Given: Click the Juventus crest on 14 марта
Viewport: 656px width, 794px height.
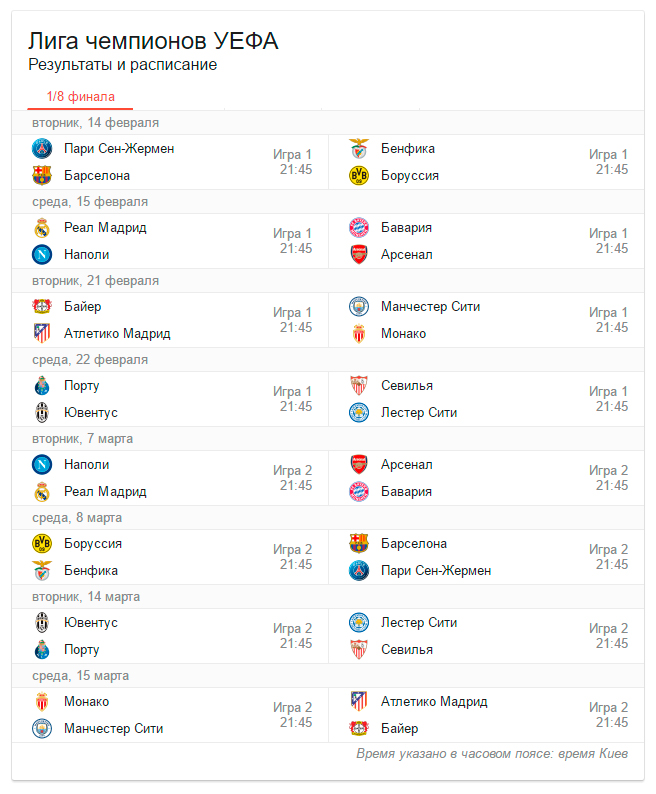Looking at the screenshot, I should click(x=42, y=623).
